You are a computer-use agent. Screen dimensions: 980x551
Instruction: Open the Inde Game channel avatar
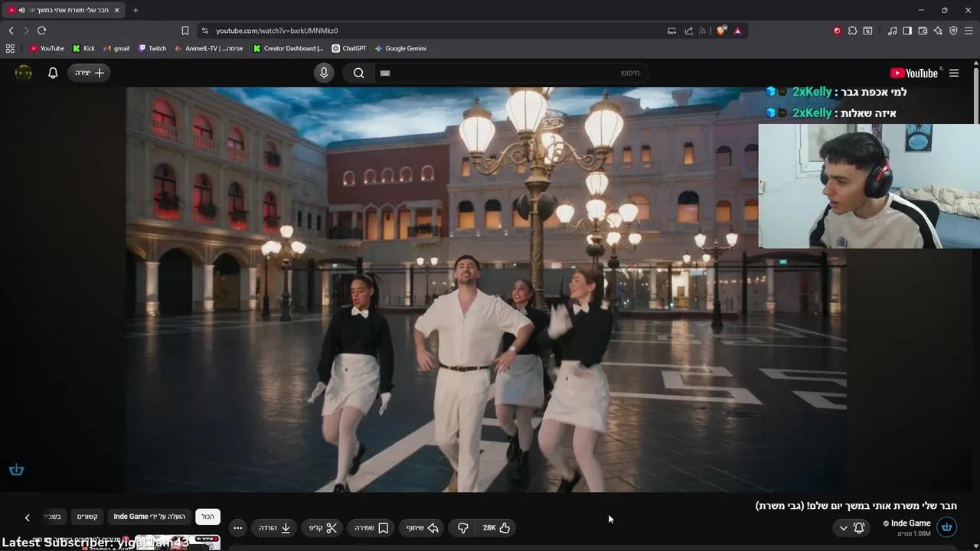947,527
